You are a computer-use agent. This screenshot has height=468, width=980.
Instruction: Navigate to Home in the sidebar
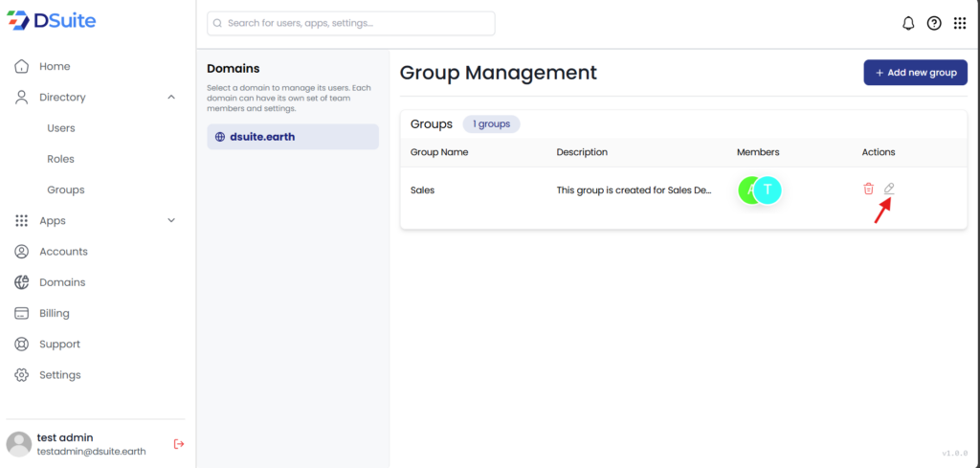[55, 67]
